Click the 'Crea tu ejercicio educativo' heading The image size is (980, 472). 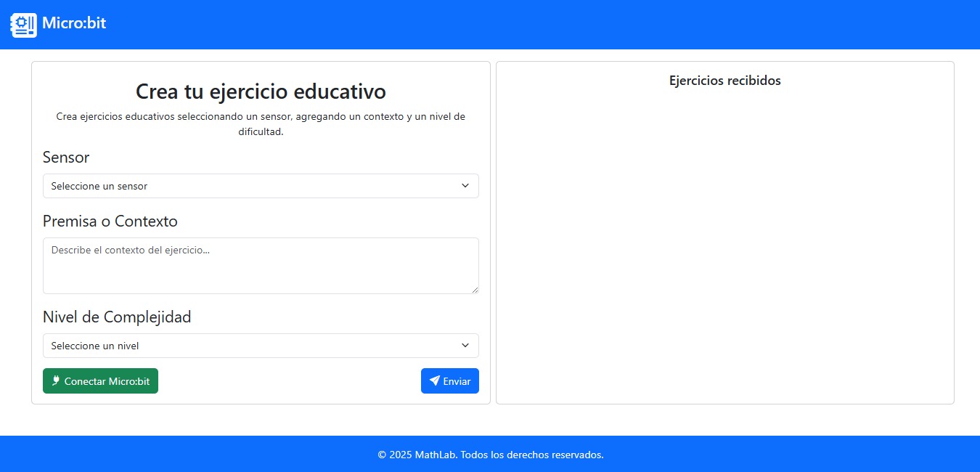[x=261, y=91]
